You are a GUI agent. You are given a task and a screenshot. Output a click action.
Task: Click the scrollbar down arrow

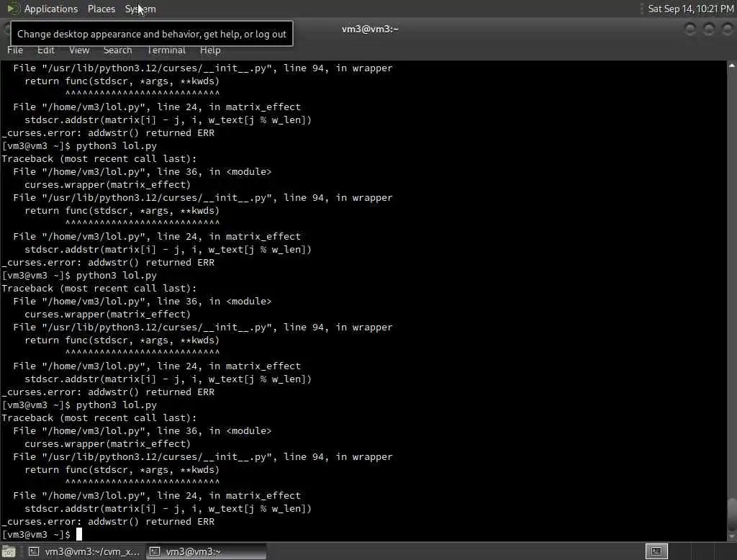click(x=732, y=536)
